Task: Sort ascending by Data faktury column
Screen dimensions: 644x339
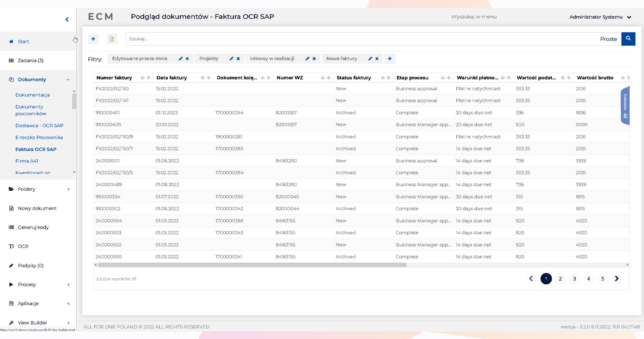Action: point(208,78)
